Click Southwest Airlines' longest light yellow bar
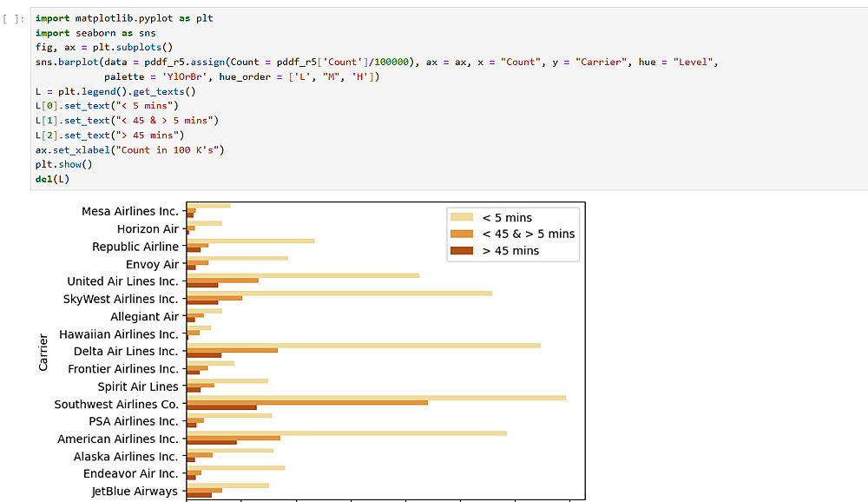The image size is (868, 502). tap(377, 398)
